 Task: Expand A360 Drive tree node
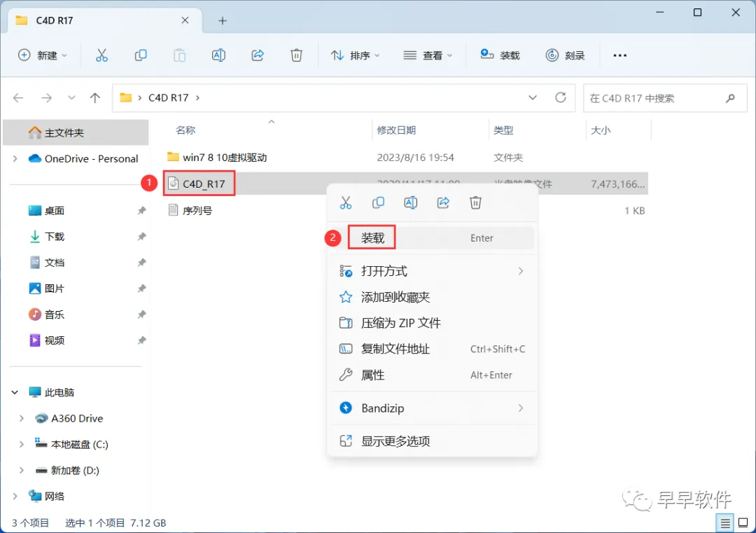pos(22,419)
